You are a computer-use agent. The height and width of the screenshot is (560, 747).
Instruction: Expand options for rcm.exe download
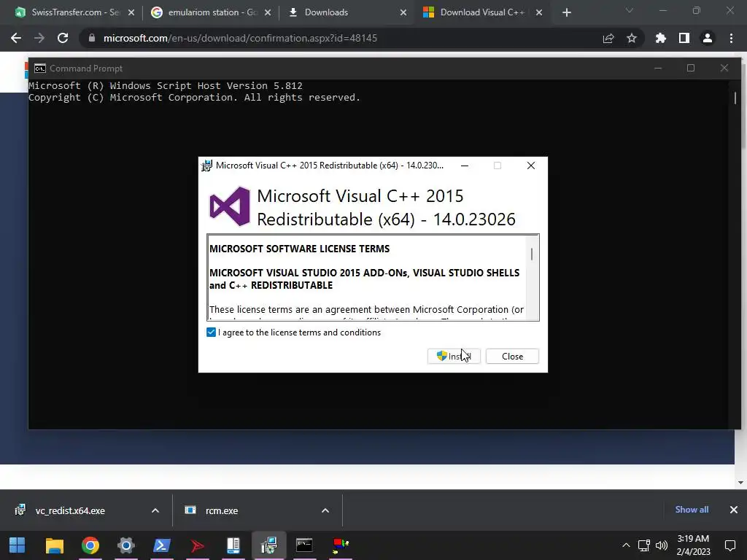point(325,510)
